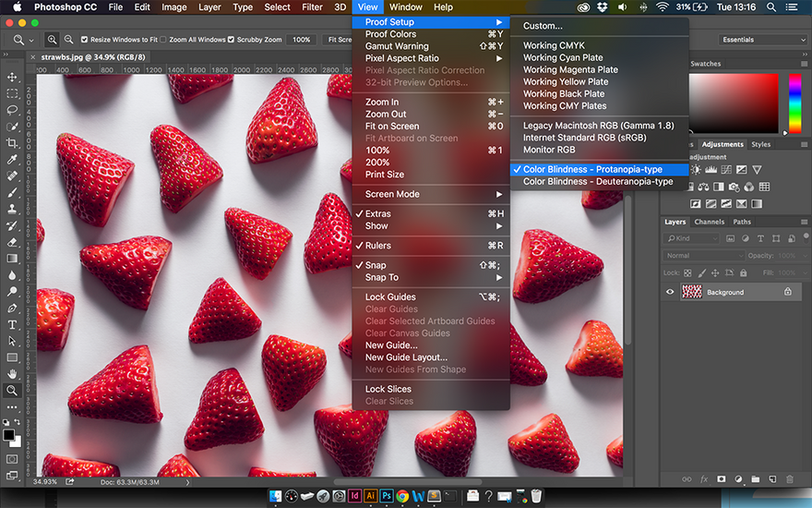
Task: Switch to the Channels tab
Action: (x=709, y=222)
